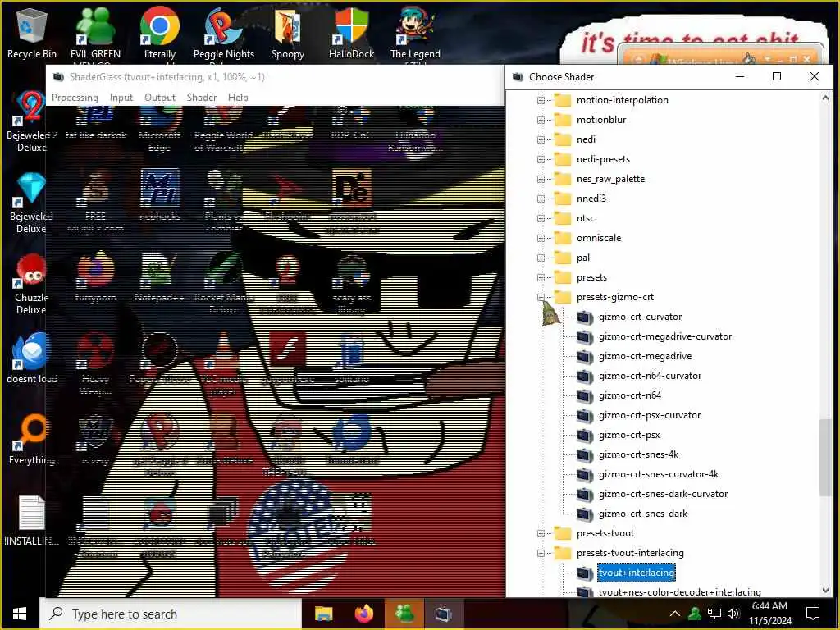Open the Help menu in ShaderGlass
Viewport: 840px width, 630px height.
[x=238, y=98]
